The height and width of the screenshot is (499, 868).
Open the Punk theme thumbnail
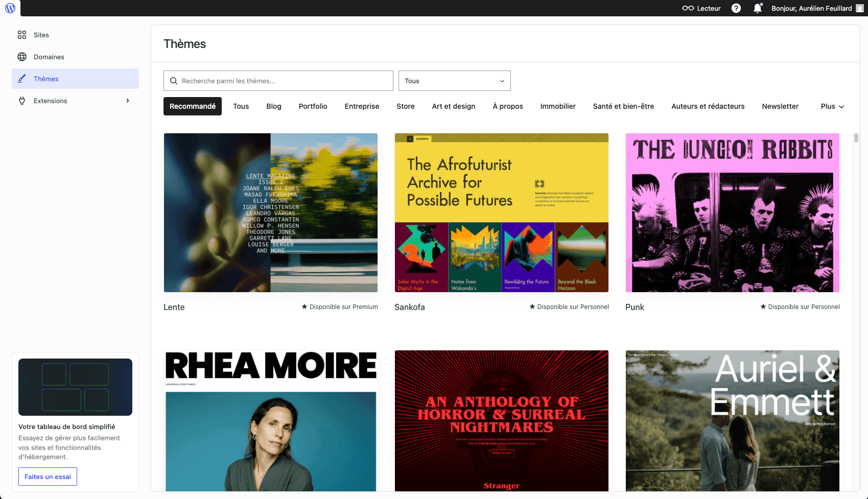point(732,212)
